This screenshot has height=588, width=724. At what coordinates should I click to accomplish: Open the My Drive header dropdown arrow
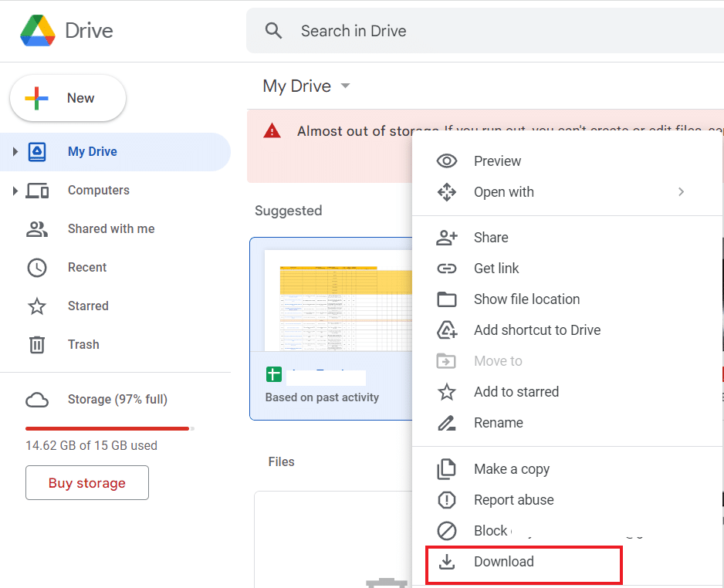tap(345, 86)
